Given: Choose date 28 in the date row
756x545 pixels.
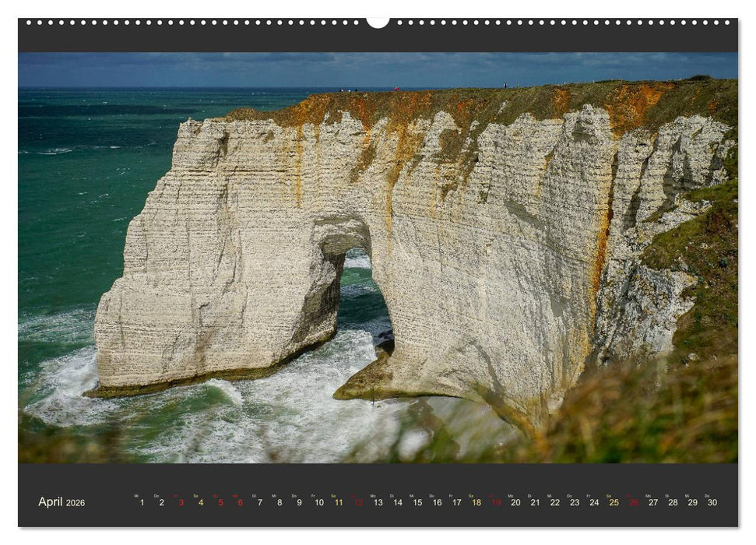Looking at the screenshot, I should 673,503.
